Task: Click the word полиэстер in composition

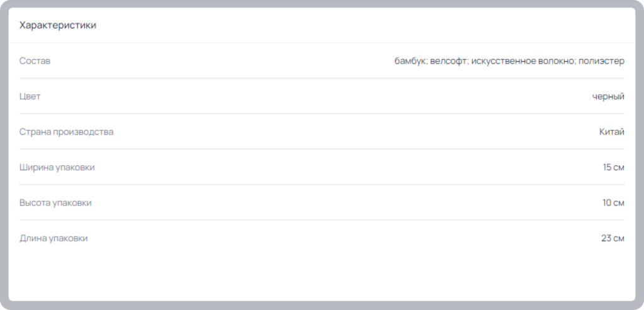Action: [x=601, y=61]
